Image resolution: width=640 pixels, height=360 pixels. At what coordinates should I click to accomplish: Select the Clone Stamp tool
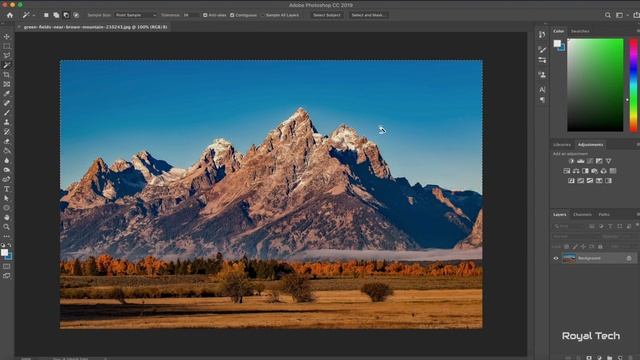(7, 122)
